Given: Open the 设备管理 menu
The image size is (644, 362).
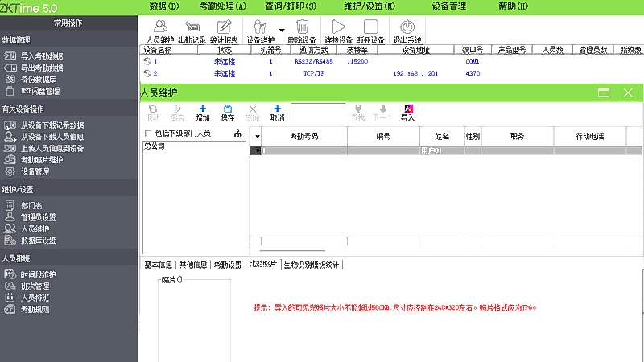Looking at the screenshot, I should tap(449, 6).
